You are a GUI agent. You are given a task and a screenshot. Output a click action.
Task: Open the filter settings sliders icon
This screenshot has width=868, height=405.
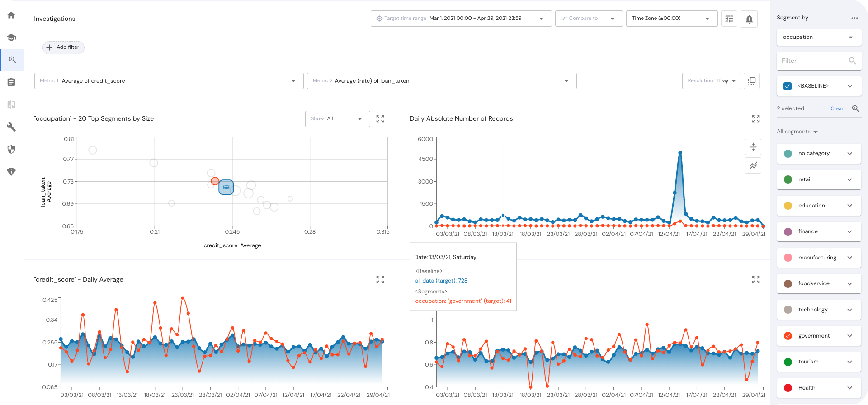pyautogui.click(x=729, y=19)
